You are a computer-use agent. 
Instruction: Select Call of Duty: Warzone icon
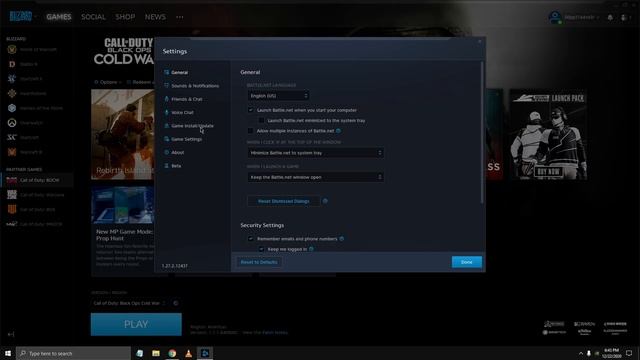pyautogui.click(x=12, y=195)
